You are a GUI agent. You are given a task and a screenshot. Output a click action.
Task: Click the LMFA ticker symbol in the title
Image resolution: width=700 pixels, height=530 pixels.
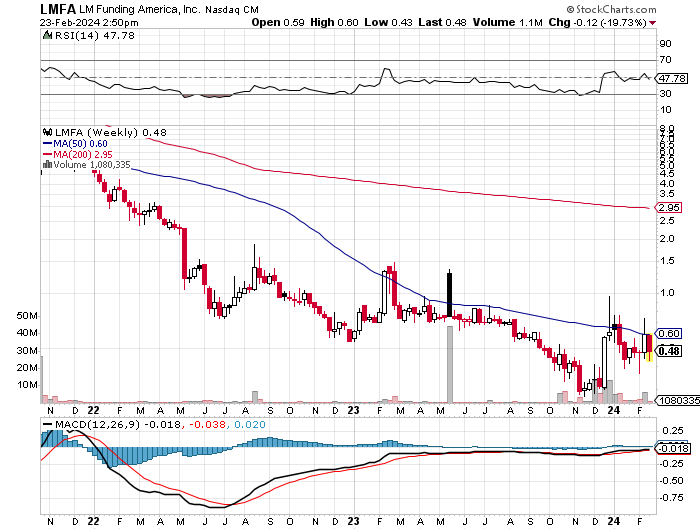coord(58,9)
